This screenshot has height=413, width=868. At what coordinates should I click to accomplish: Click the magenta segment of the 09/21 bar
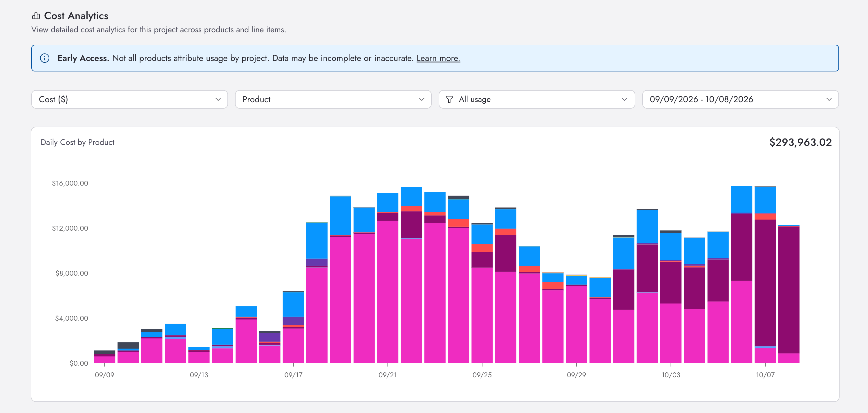pyautogui.click(x=388, y=292)
